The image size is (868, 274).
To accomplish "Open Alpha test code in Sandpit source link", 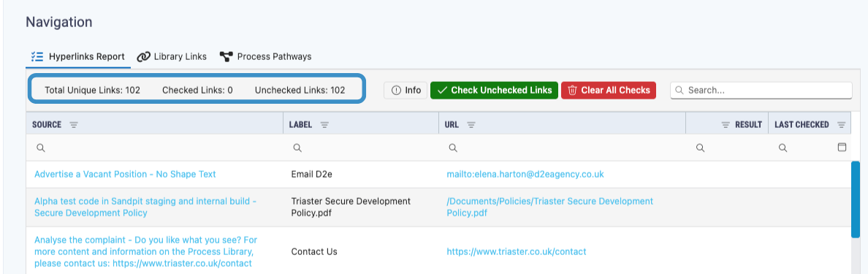I will tap(145, 207).
